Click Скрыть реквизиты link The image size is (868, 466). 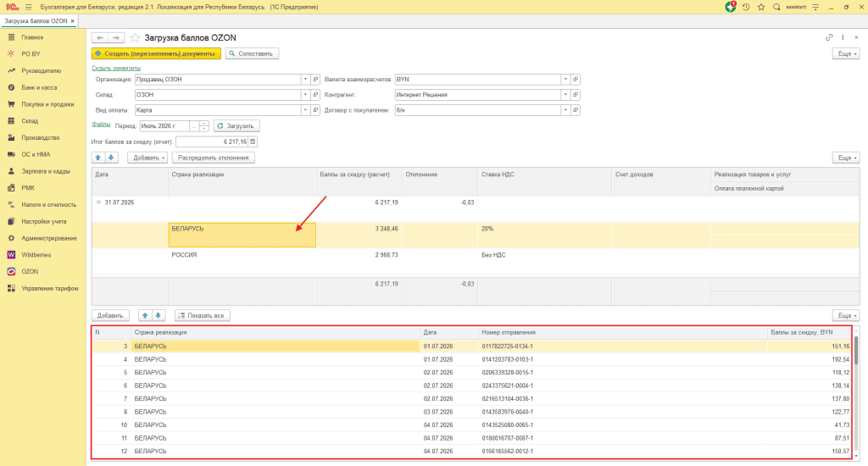(116, 68)
